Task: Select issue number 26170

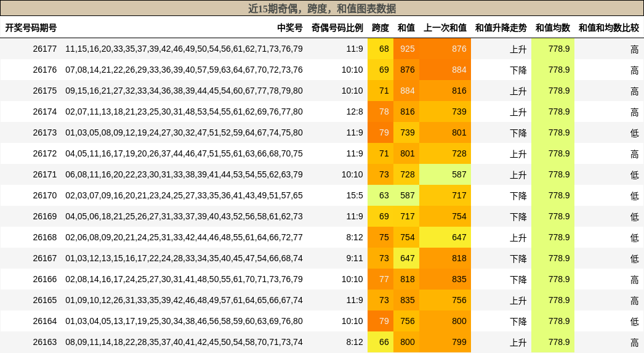Action: pos(45,196)
